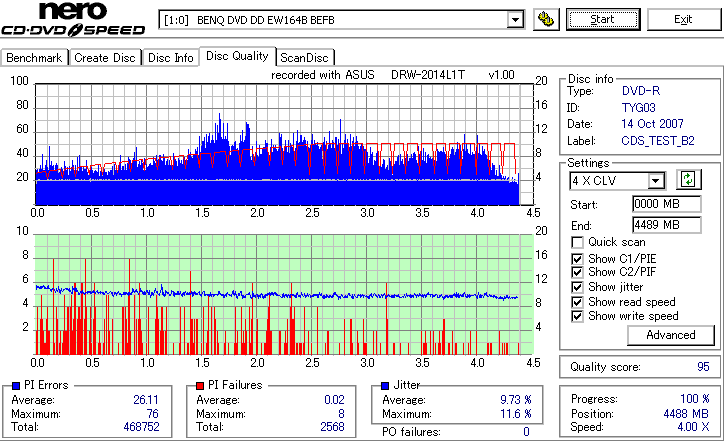Open the drive selection dropdown arrow
This screenshot has width=724, height=441.
(x=515, y=20)
